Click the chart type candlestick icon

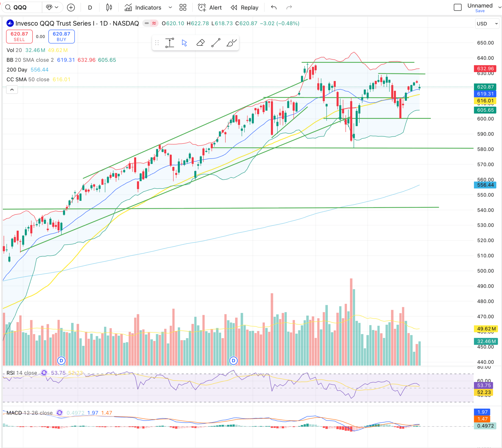[x=109, y=8]
